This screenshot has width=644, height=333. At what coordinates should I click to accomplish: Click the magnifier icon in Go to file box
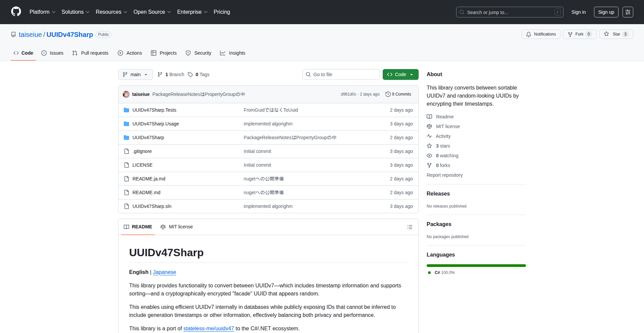[308, 74]
